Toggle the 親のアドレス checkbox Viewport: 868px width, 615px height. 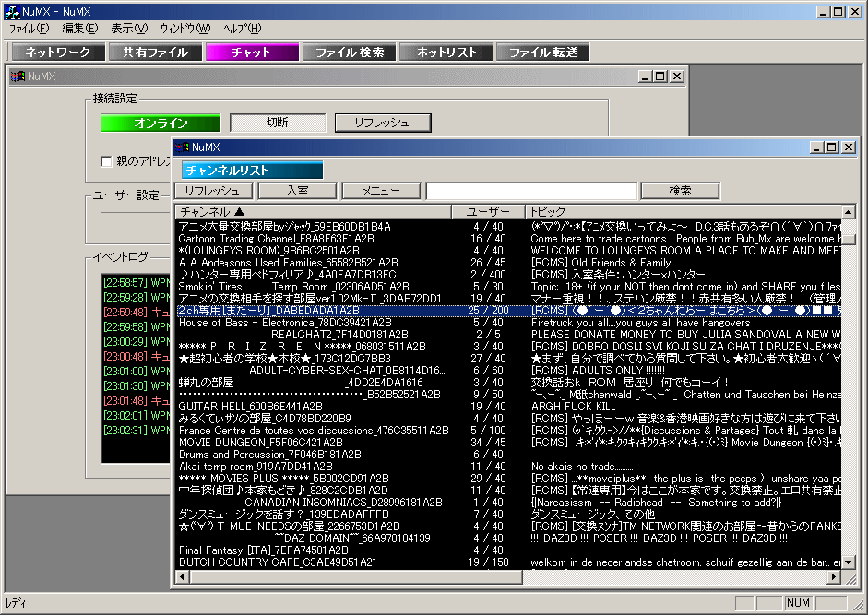tap(107, 162)
